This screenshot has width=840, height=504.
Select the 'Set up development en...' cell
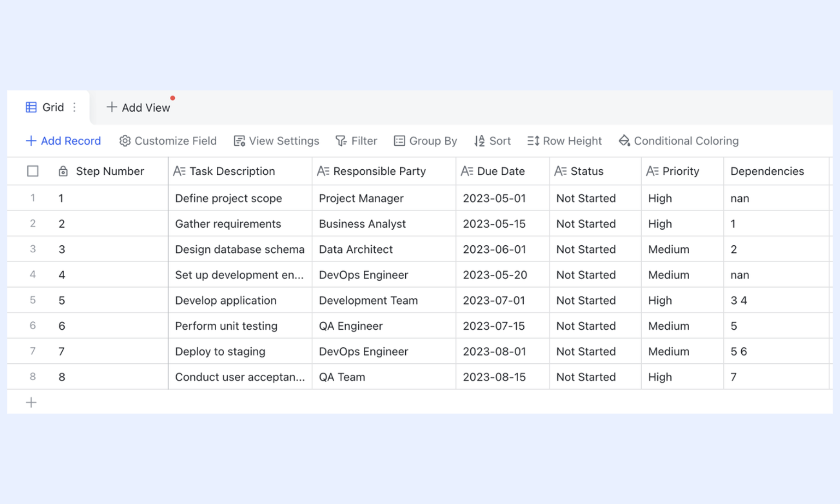[x=240, y=275]
